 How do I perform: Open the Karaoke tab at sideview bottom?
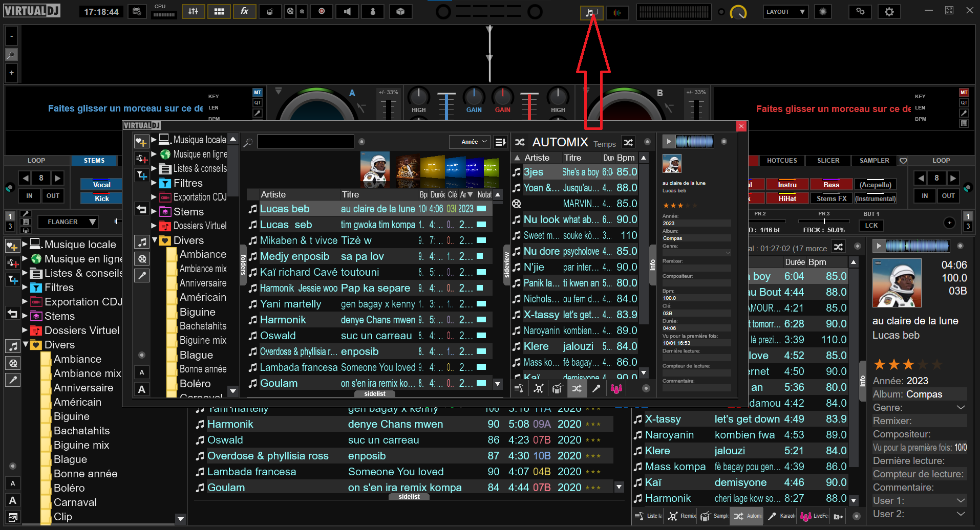pyautogui.click(x=781, y=516)
